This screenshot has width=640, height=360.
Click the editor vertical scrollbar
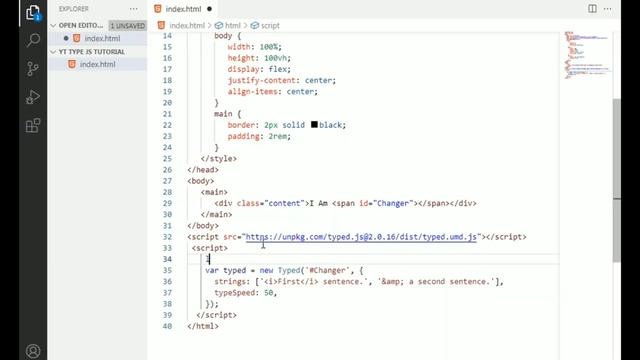pos(617,180)
